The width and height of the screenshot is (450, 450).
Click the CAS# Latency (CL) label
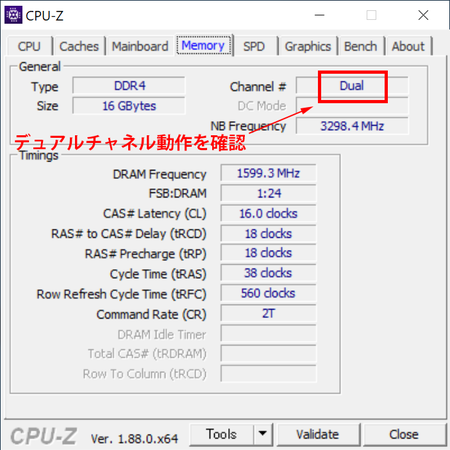tap(155, 214)
